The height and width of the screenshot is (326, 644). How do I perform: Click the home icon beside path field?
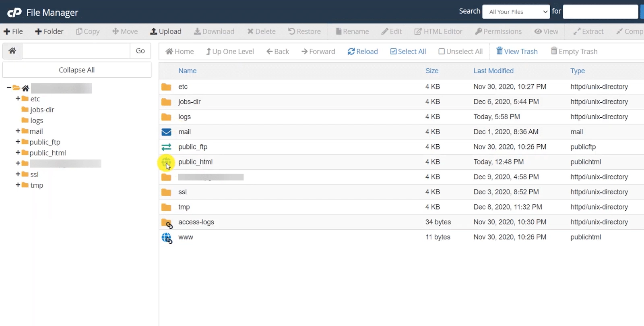click(x=12, y=51)
